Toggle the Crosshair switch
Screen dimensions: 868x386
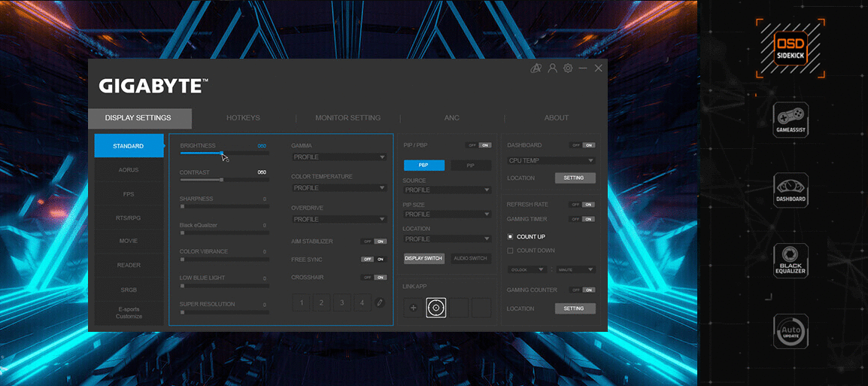[x=374, y=278]
